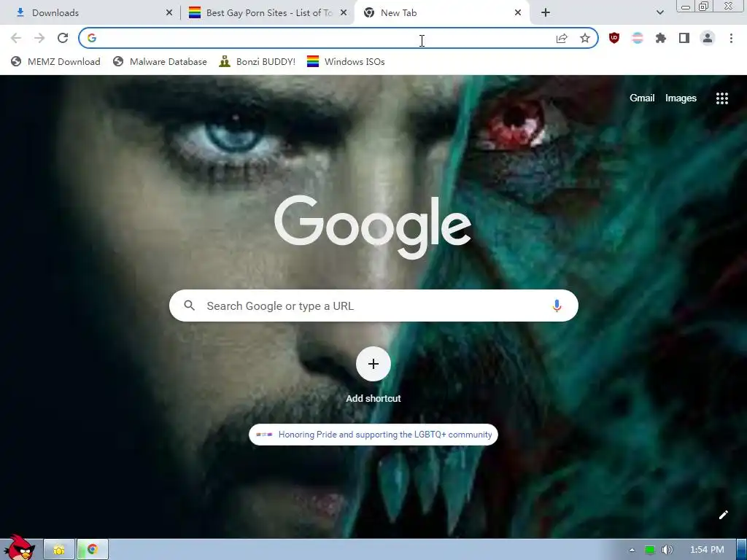The width and height of the screenshot is (747, 560).
Task: Click the Google logo
Action: (373, 227)
